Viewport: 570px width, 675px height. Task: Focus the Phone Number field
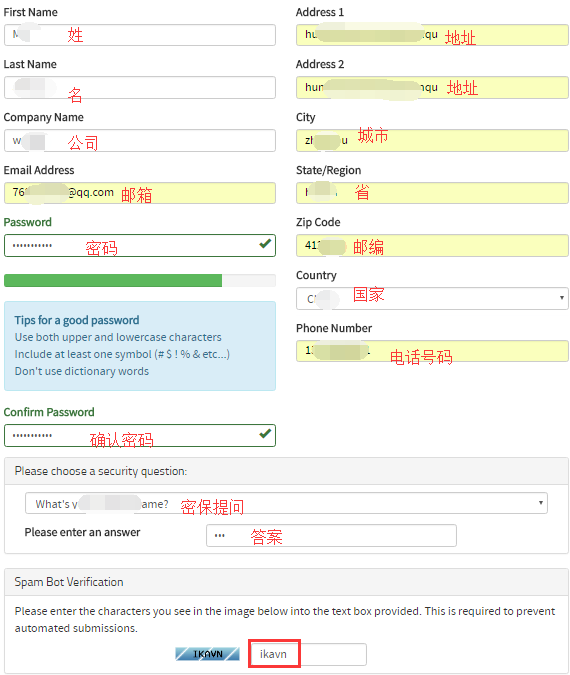432,351
